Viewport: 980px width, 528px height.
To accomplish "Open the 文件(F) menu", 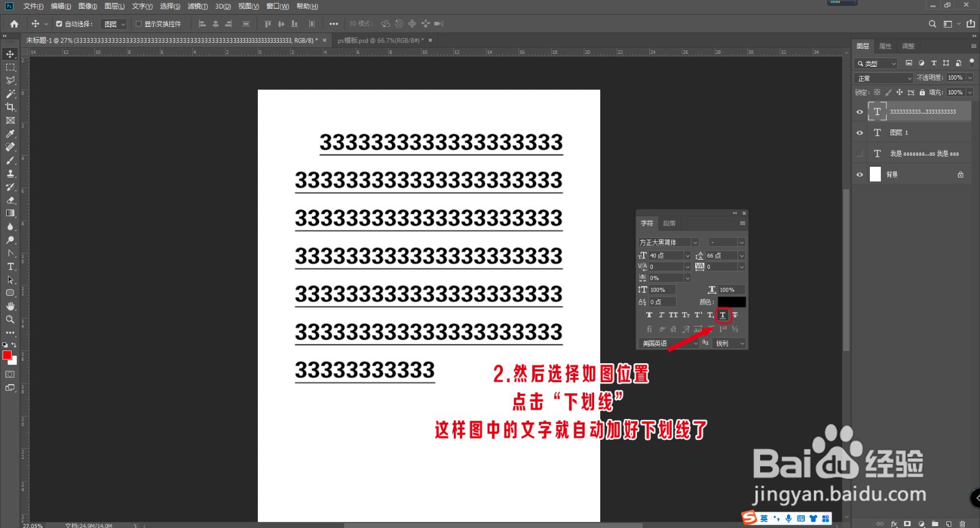I will (33, 6).
